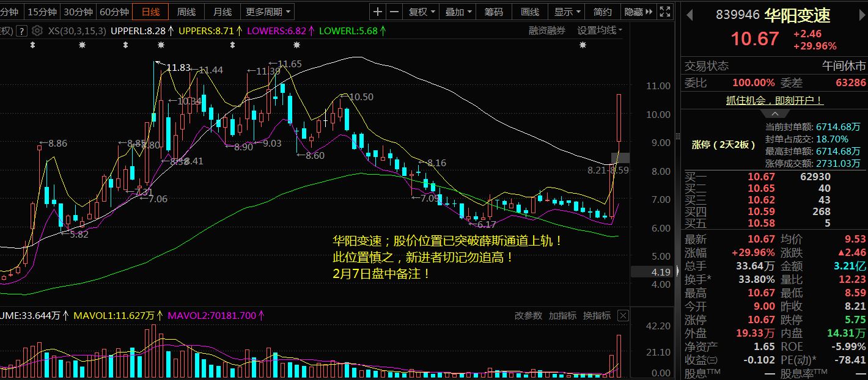Click the current price 10.67 header

point(756,39)
